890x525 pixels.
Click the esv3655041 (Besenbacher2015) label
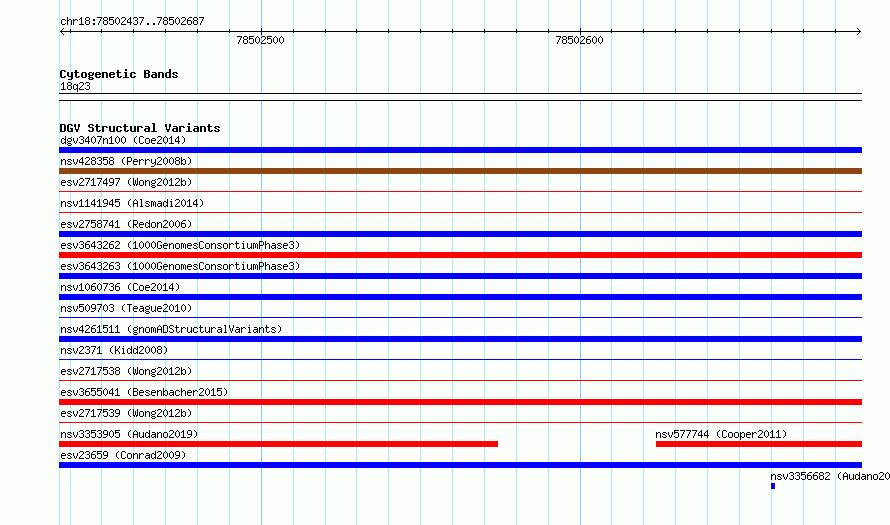tap(144, 392)
